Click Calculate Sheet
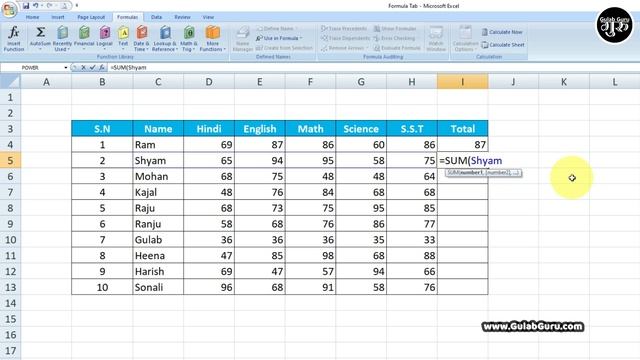The image size is (640, 360). [503, 45]
